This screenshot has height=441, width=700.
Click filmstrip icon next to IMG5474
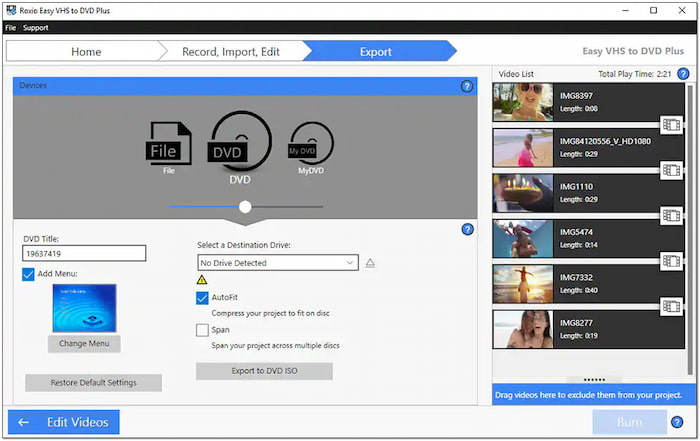[671, 261]
